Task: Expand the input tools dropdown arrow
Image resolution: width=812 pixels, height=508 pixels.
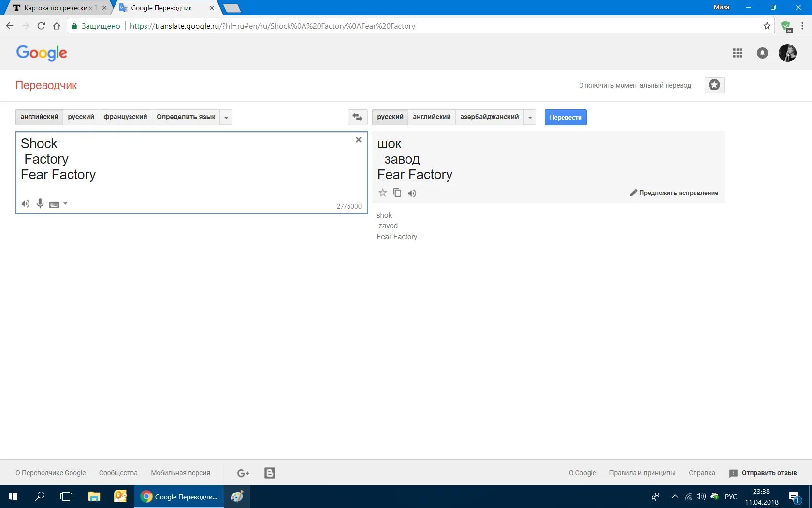Action: click(65, 204)
